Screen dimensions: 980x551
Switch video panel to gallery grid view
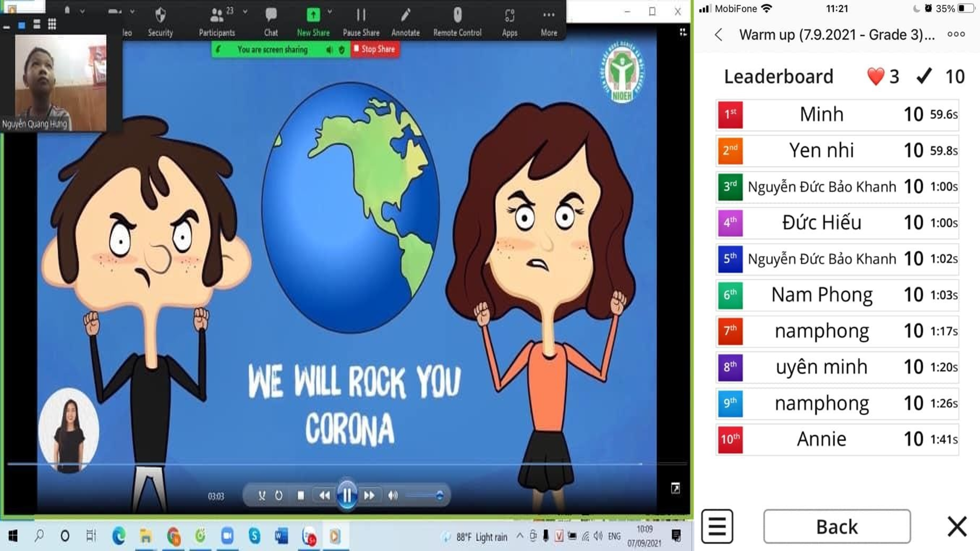(x=52, y=24)
